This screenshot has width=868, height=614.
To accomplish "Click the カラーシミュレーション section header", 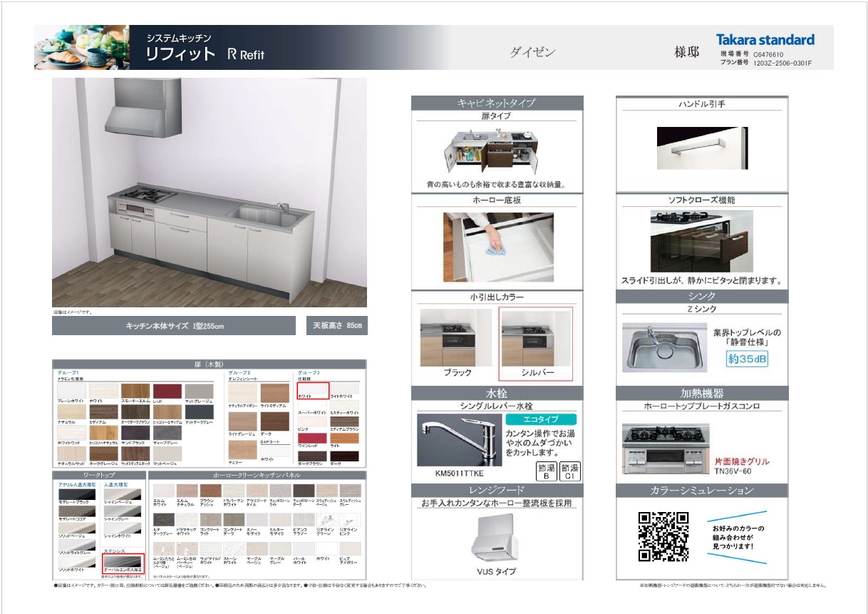I will [x=702, y=491].
